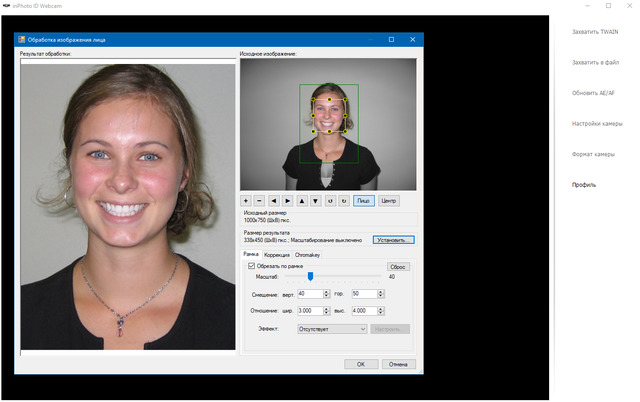Image resolution: width=640 pixels, height=402 pixels.
Task: Move frame right with right arrow icon
Action: click(x=288, y=200)
